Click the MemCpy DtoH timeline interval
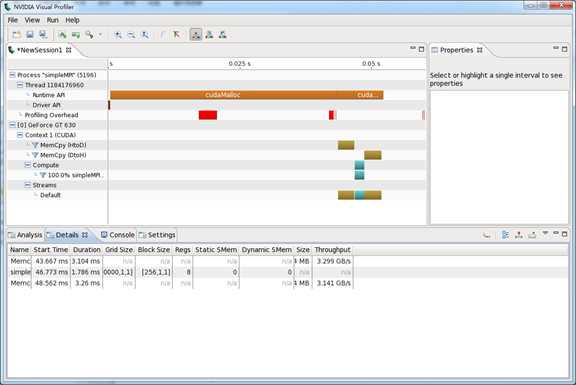 (x=372, y=155)
